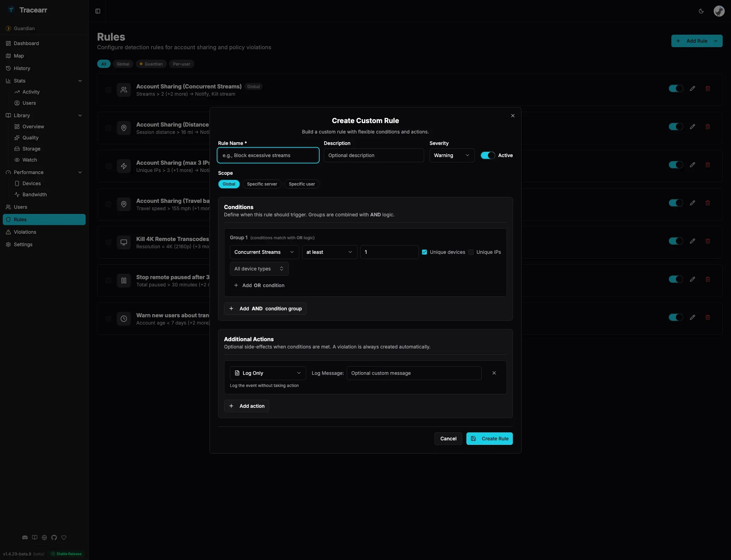The height and width of the screenshot is (560, 731).
Task: Select the Specific user scope option
Action: tap(302, 184)
